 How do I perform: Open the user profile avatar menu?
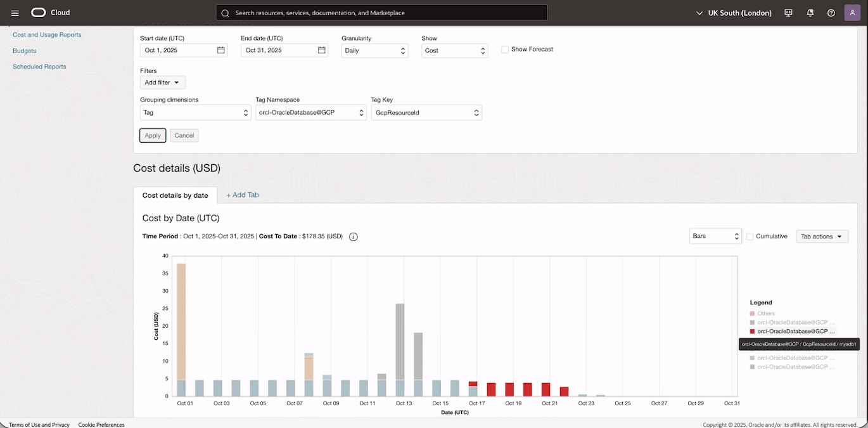(x=852, y=12)
